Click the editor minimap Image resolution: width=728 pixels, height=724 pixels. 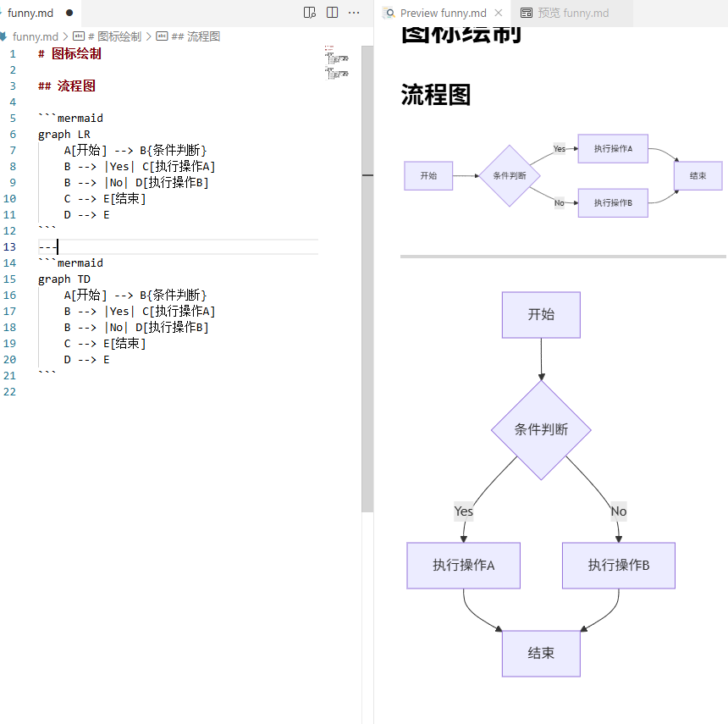pos(337,64)
